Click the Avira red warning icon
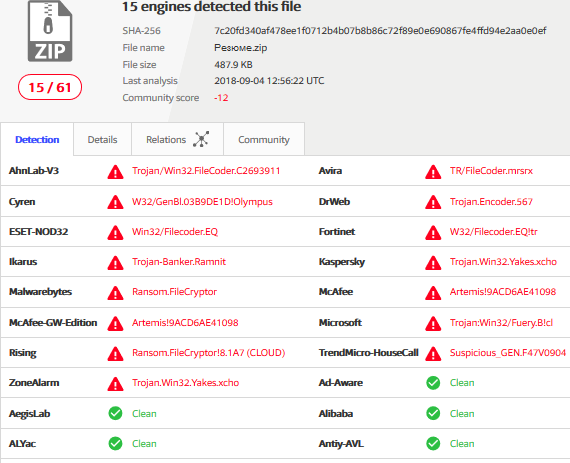This screenshot has height=463, width=570. point(433,172)
